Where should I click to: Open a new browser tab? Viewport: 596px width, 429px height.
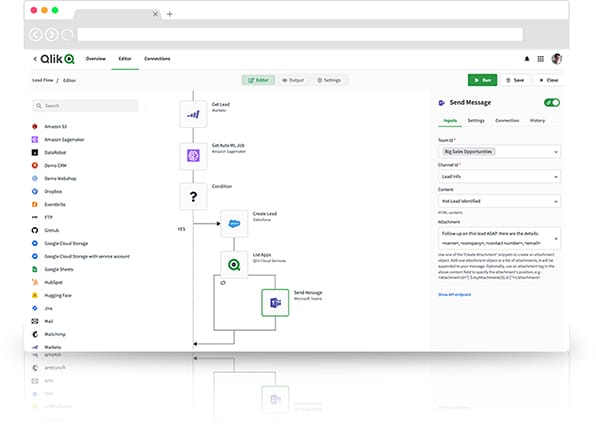coord(170,14)
